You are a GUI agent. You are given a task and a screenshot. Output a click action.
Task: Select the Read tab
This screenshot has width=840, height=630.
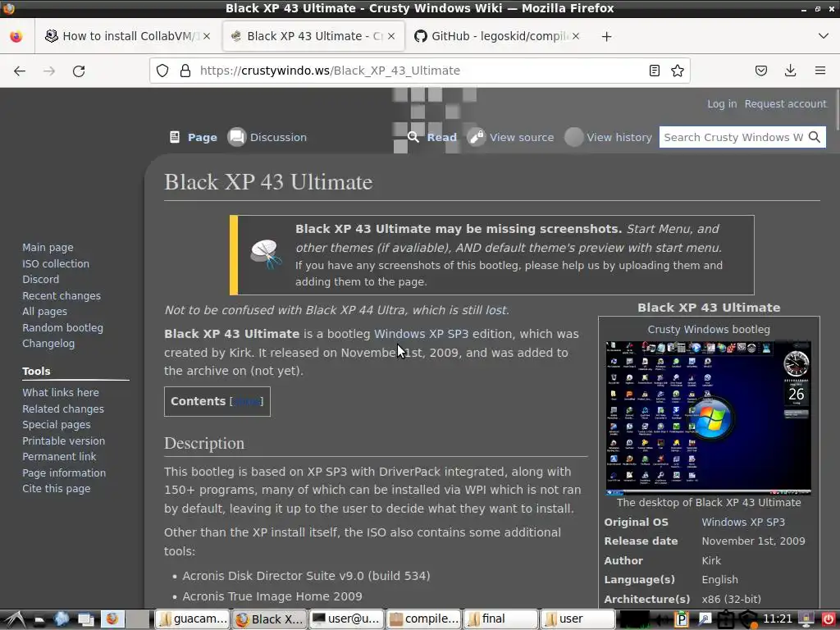click(x=441, y=137)
